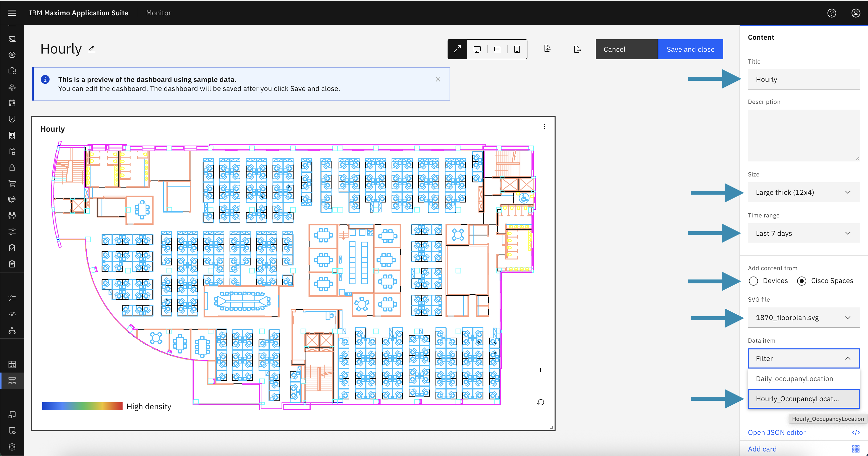Screen dimensions: 868x456
Task: Select the Devices radio button
Action: 753,281
